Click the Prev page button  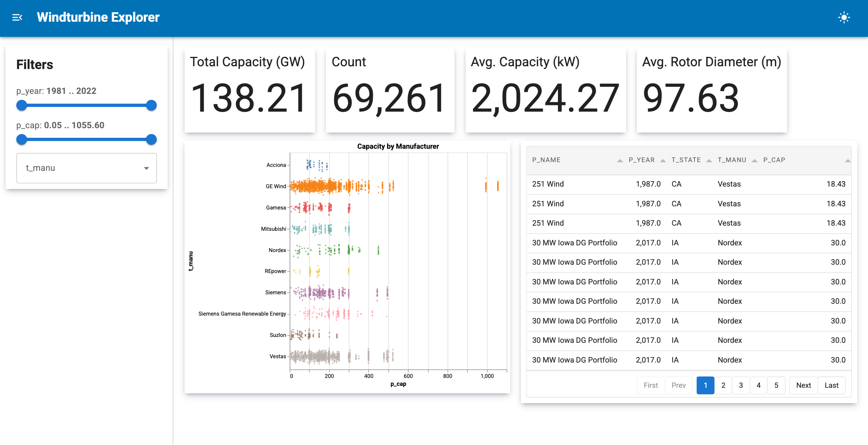[679, 385]
